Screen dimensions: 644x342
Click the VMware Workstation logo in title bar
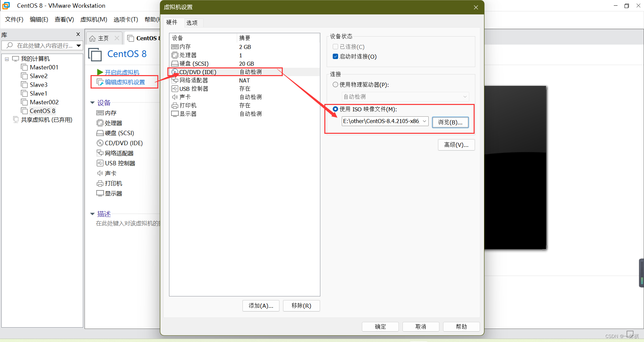(6, 6)
